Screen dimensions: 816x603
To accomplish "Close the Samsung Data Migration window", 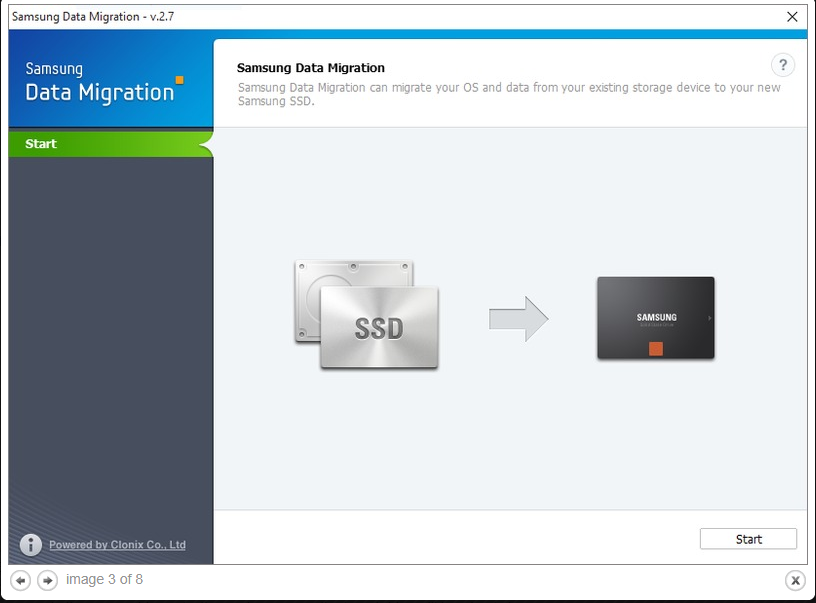I will (x=792, y=17).
